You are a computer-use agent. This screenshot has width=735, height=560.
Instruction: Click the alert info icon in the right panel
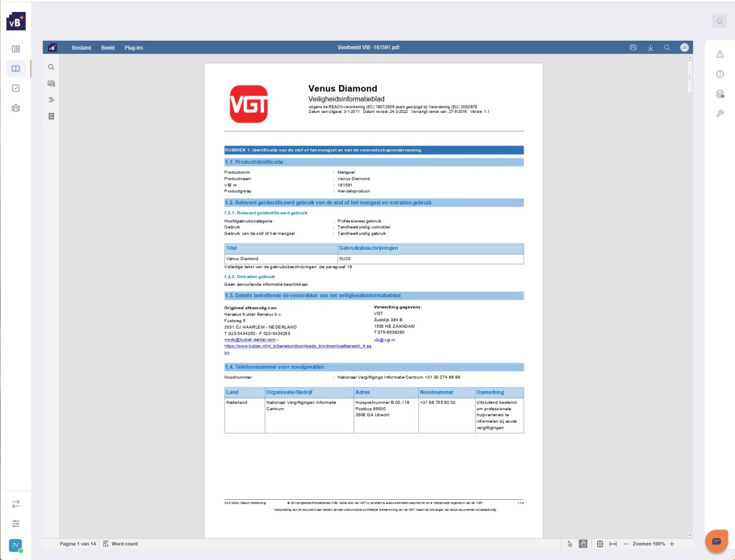(x=720, y=74)
